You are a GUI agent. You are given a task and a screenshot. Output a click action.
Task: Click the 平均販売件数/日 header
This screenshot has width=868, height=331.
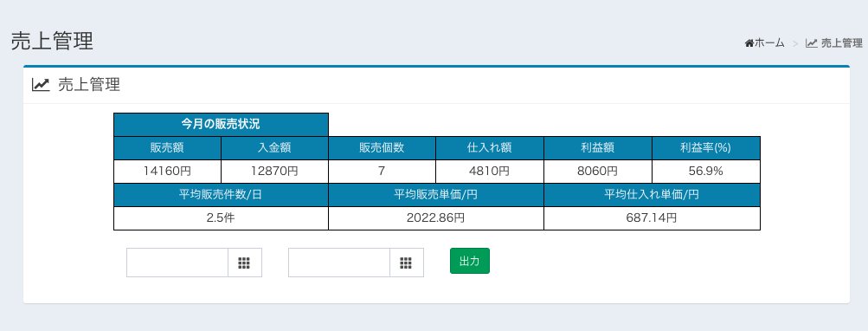click(x=221, y=195)
